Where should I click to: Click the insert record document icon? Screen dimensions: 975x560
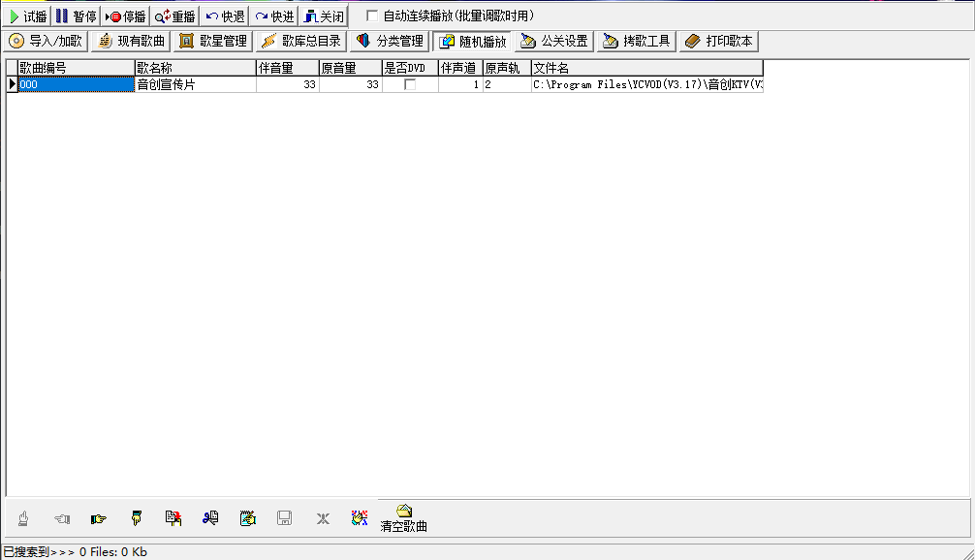click(x=173, y=518)
